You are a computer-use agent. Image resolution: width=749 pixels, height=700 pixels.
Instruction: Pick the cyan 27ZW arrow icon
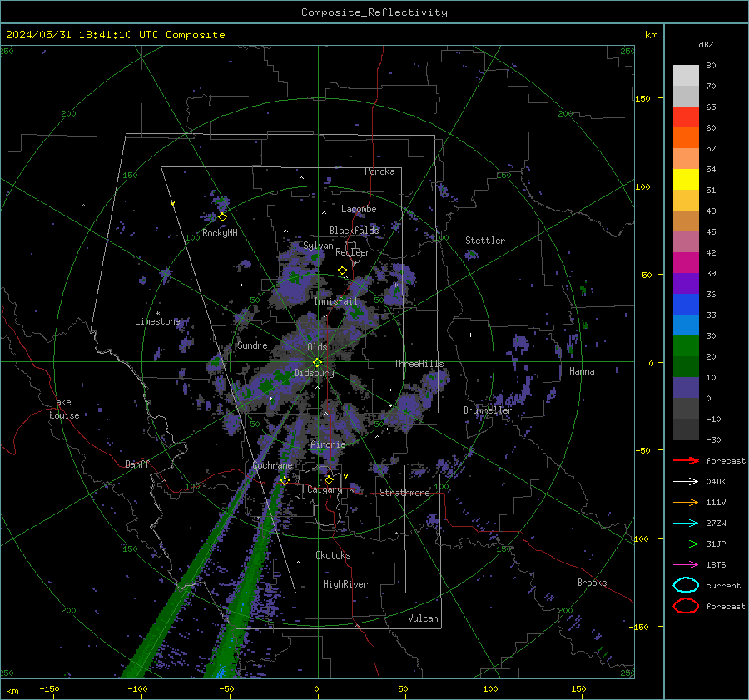pos(686,524)
